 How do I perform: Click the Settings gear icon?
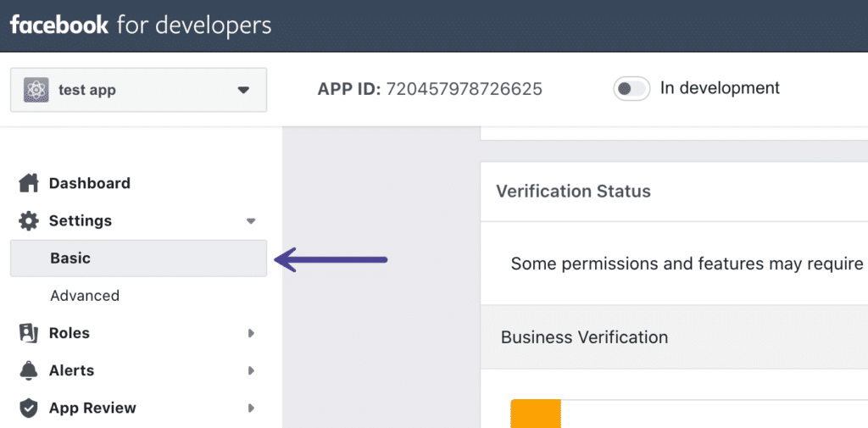(29, 221)
